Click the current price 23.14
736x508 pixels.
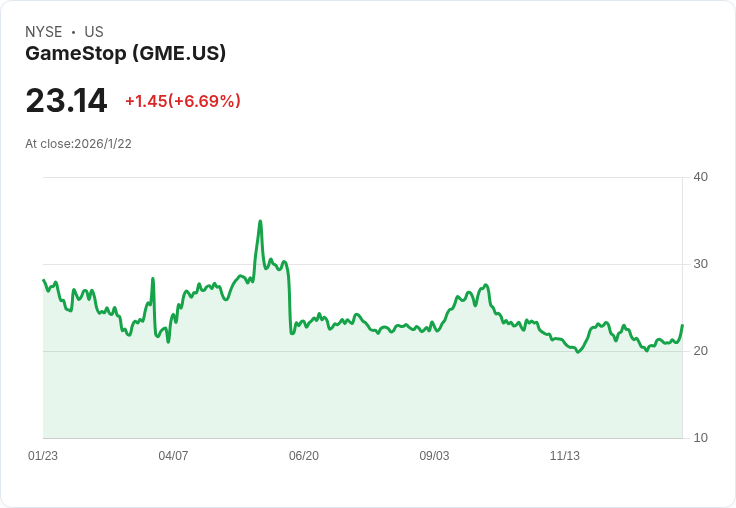[x=66, y=101]
